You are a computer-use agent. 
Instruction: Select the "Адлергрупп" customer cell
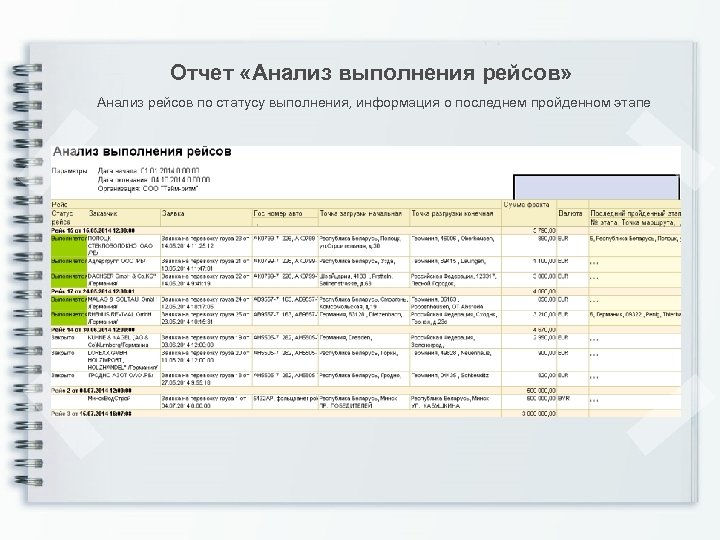[x=124, y=265]
